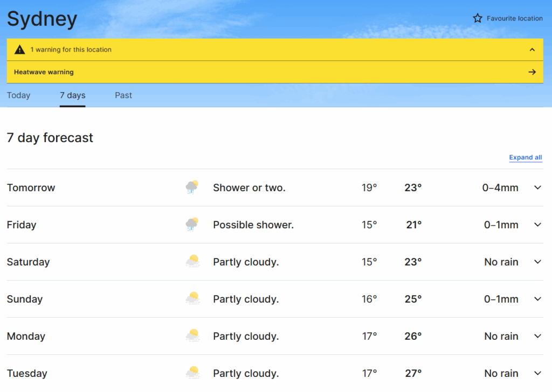Viewport: 552px width, 392px height.
Task: Expand Tomorrow's forecast details
Action: point(537,187)
